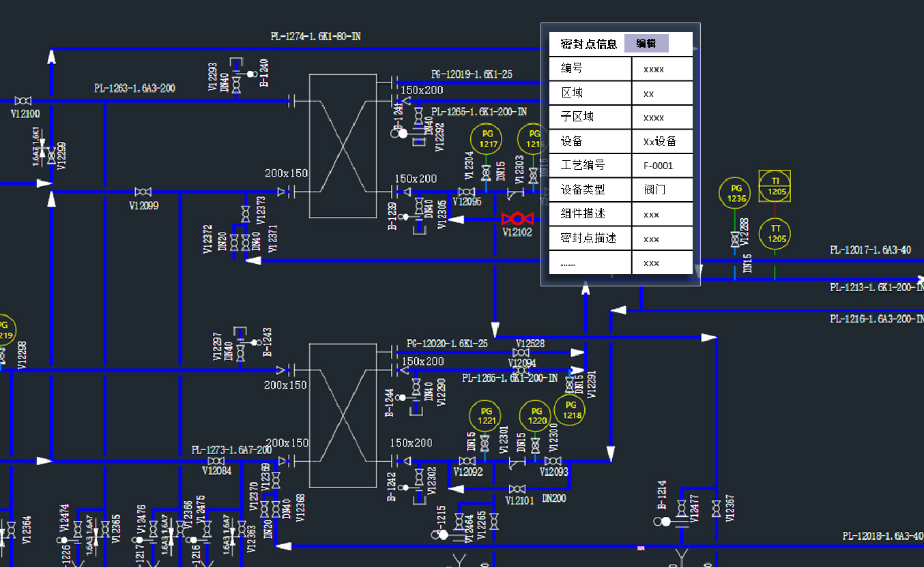This screenshot has height=568, width=924.
Task: Click the F-0001 process number cell
Action: coord(662,166)
